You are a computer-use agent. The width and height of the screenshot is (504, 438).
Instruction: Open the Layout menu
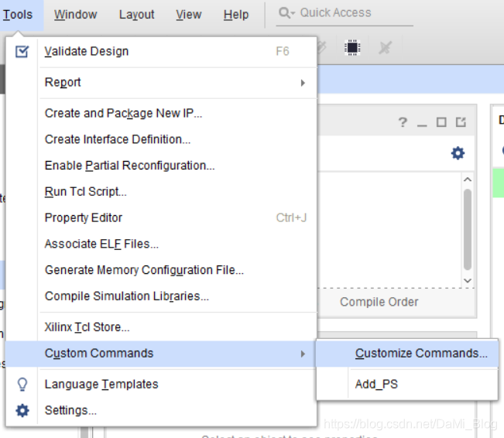pyautogui.click(x=136, y=15)
